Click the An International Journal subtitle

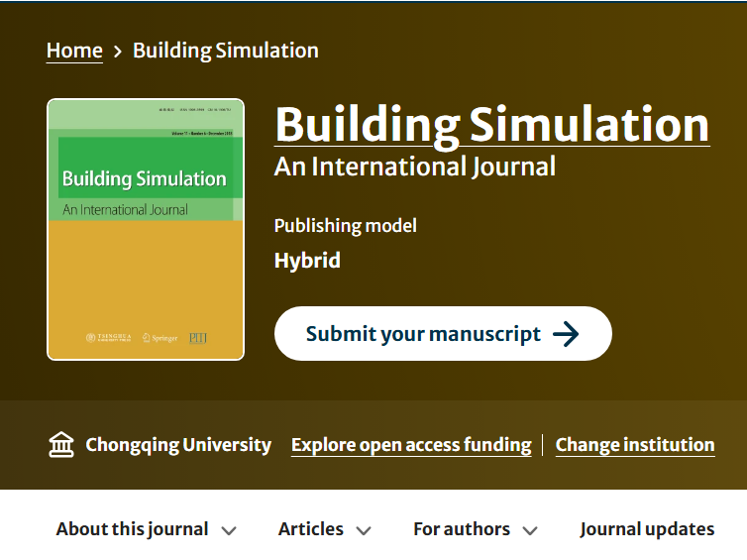(415, 167)
